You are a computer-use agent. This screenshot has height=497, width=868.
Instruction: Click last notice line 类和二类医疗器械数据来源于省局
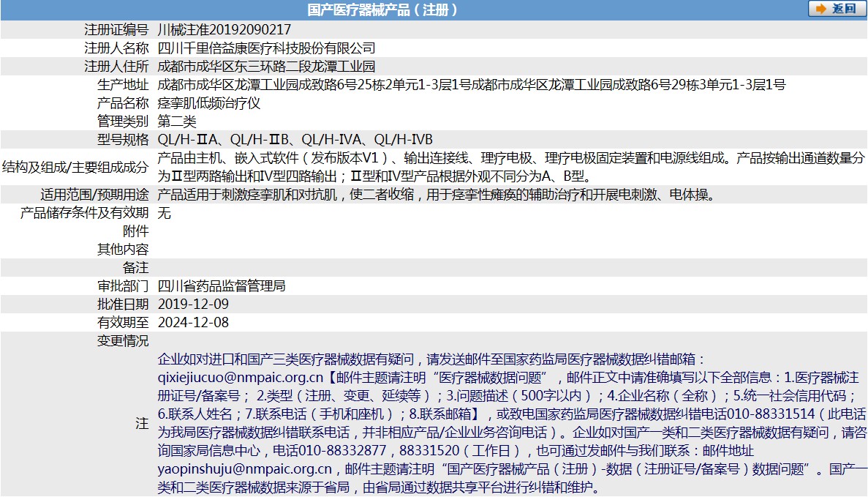[379, 487]
